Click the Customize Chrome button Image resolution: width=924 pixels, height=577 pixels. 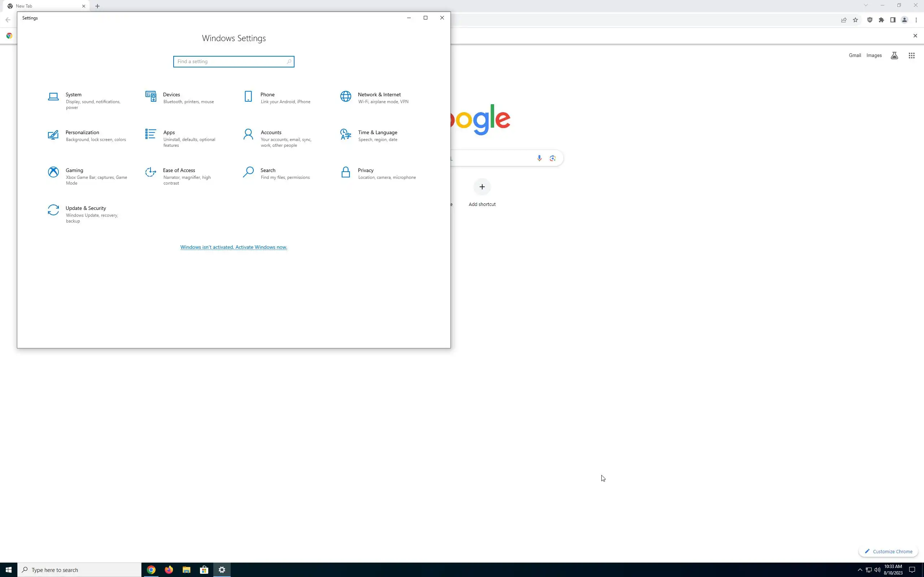pos(888,551)
